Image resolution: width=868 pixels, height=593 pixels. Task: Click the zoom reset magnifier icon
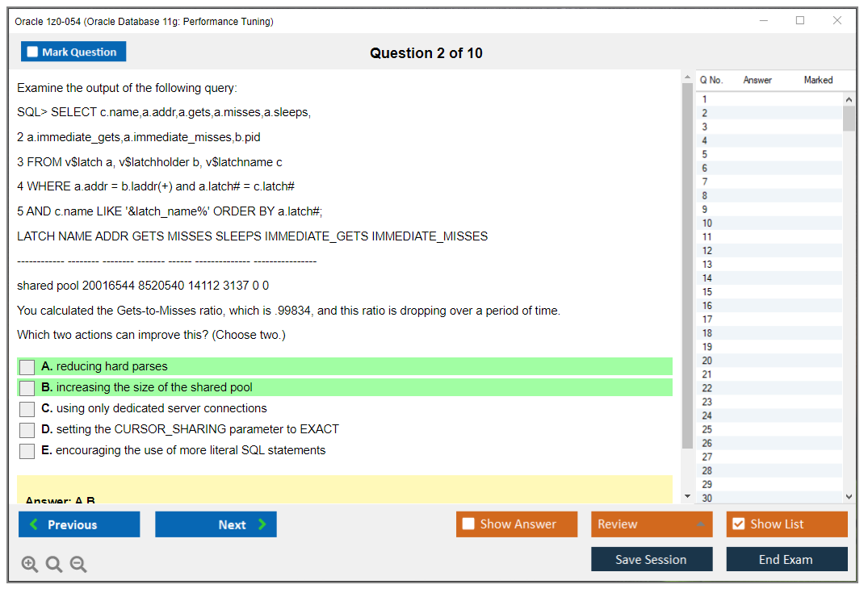[x=54, y=565]
